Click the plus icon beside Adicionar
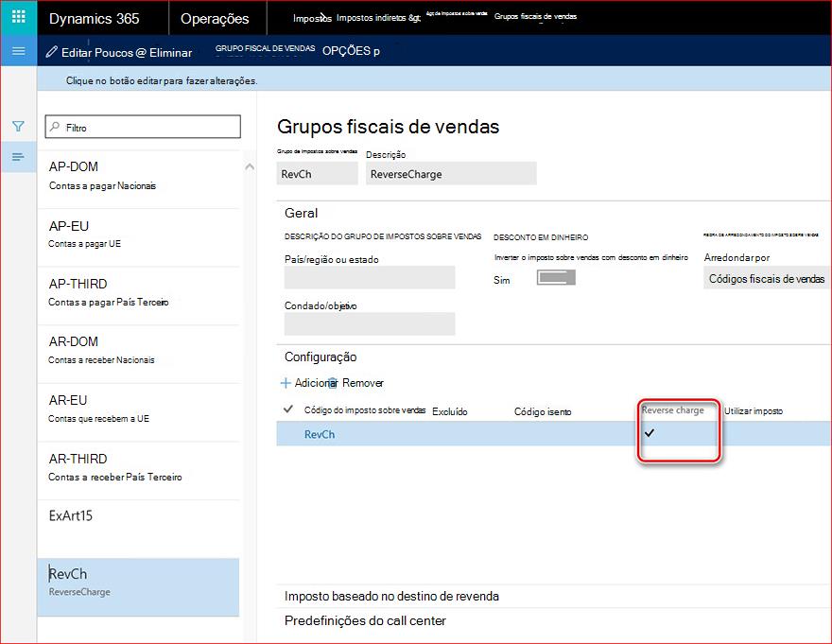The width and height of the screenshot is (832, 644). coord(286,383)
